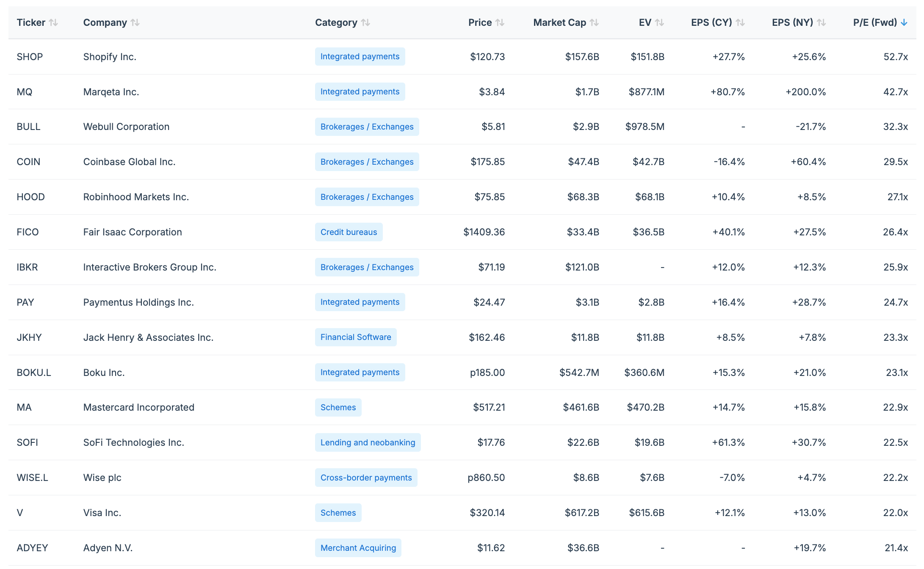Image resolution: width=924 pixels, height=569 pixels.
Task: Sort table using Price arrows icon
Action: 500,22
